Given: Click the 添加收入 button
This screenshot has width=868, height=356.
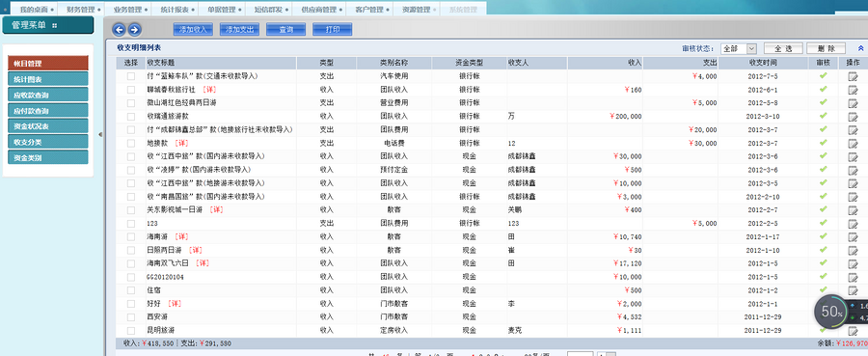Looking at the screenshot, I should (x=193, y=29).
